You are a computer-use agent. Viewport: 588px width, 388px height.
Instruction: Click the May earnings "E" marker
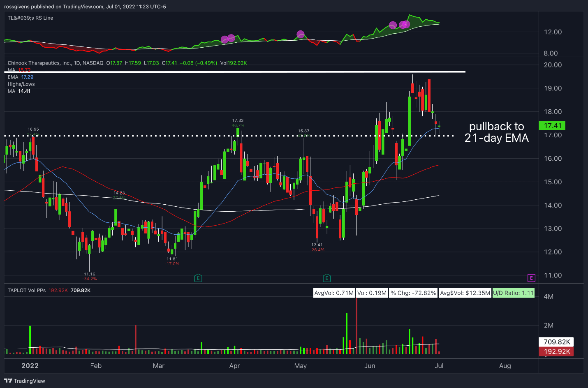(326, 278)
